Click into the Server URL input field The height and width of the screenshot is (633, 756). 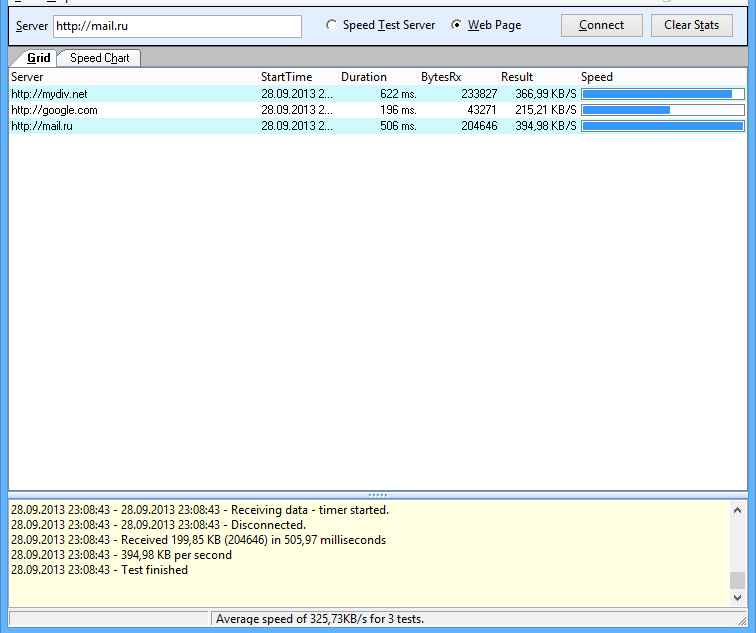[x=177, y=26]
